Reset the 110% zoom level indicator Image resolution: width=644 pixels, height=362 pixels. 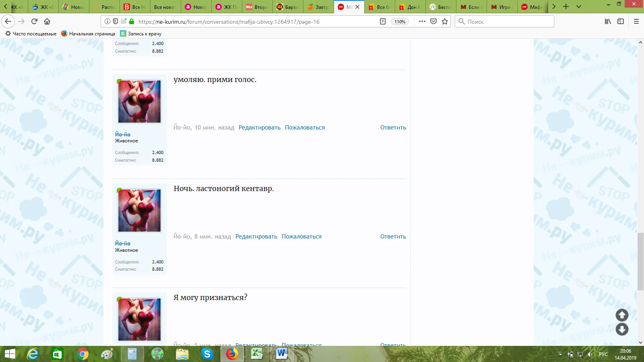(x=400, y=22)
